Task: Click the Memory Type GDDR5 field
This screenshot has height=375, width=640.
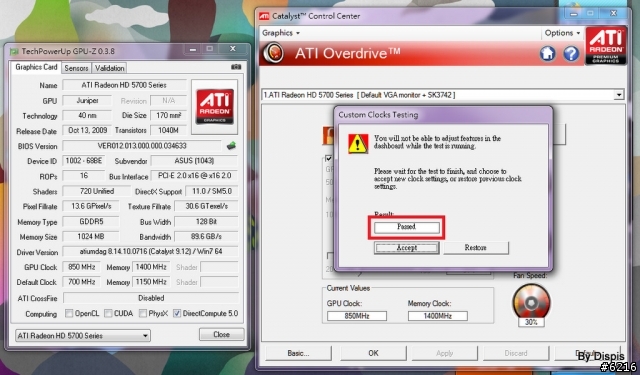Action: (91, 222)
